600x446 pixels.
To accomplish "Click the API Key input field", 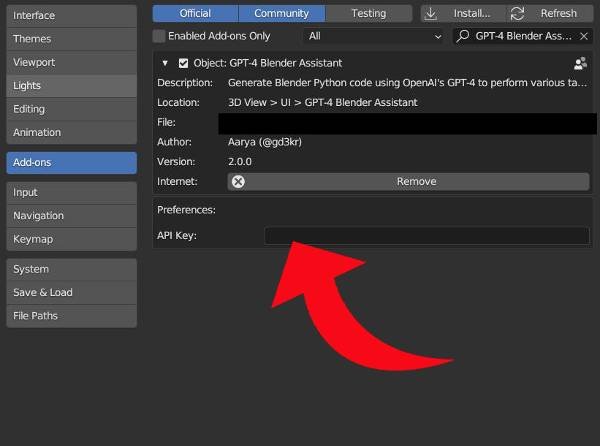I will [426, 236].
